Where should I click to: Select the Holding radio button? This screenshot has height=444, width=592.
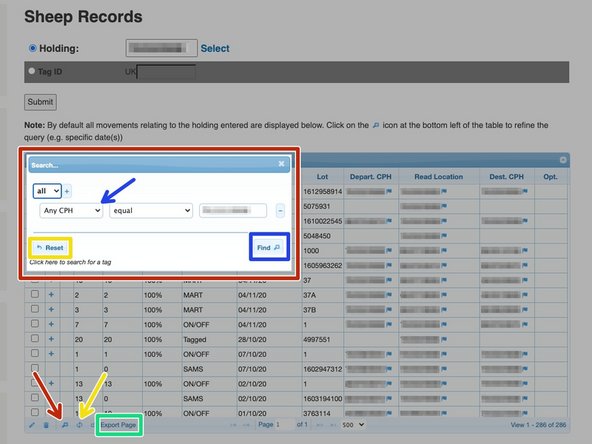click(x=32, y=48)
